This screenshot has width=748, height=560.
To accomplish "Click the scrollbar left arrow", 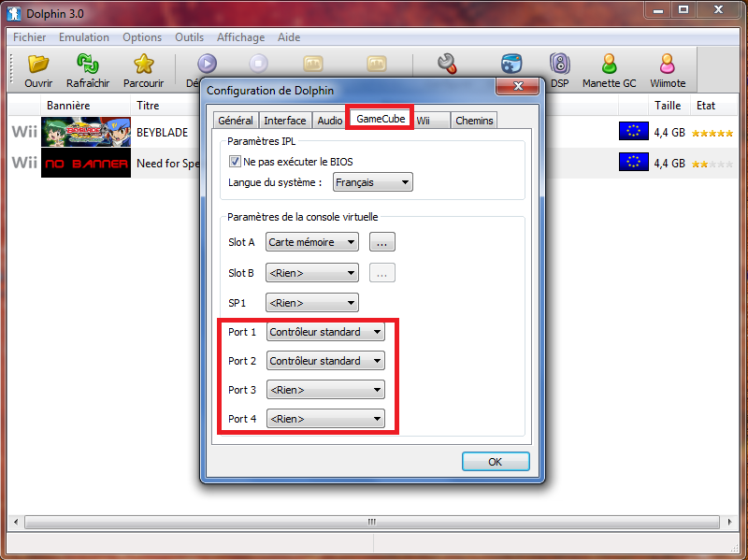I will tap(16, 522).
